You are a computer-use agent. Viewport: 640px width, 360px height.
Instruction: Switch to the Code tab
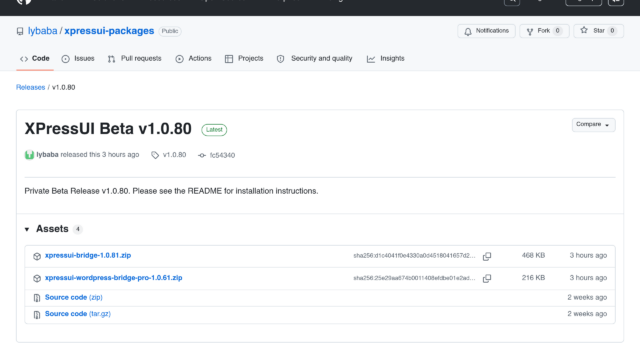[35, 59]
